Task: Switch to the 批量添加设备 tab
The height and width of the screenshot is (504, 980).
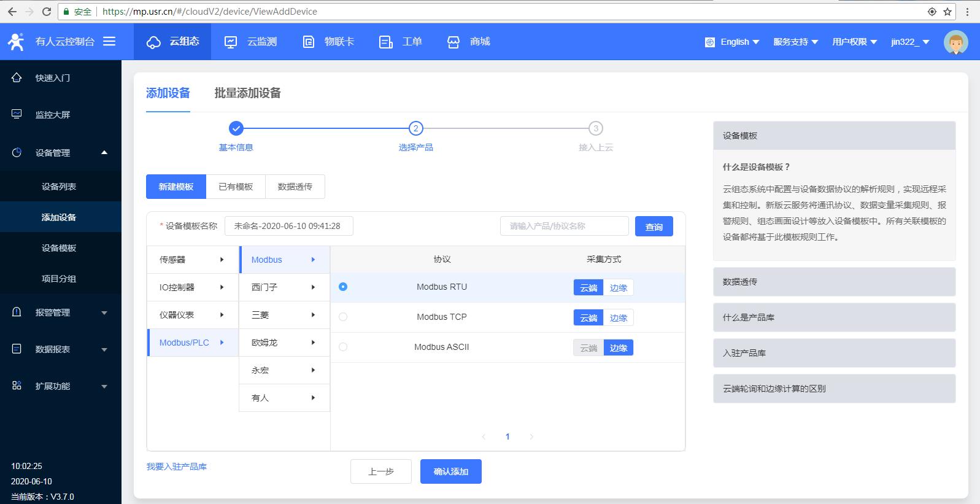Action: tap(247, 93)
